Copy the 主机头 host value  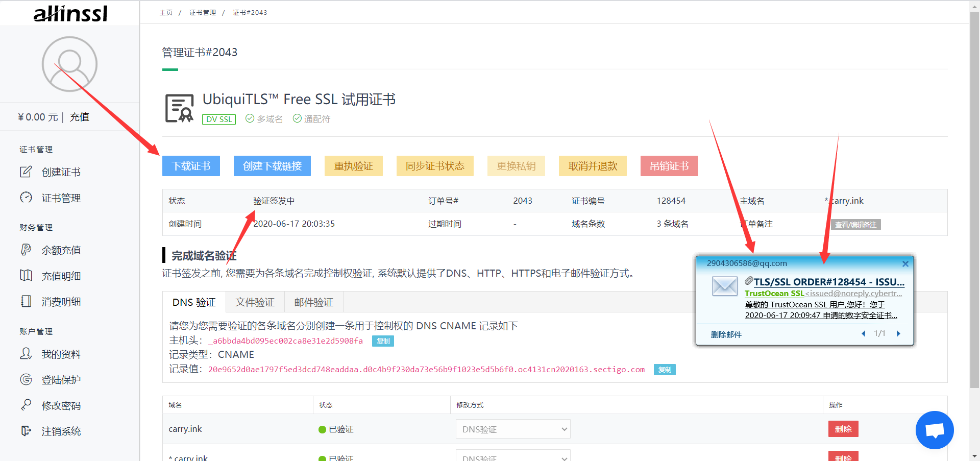click(x=383, y=341)
